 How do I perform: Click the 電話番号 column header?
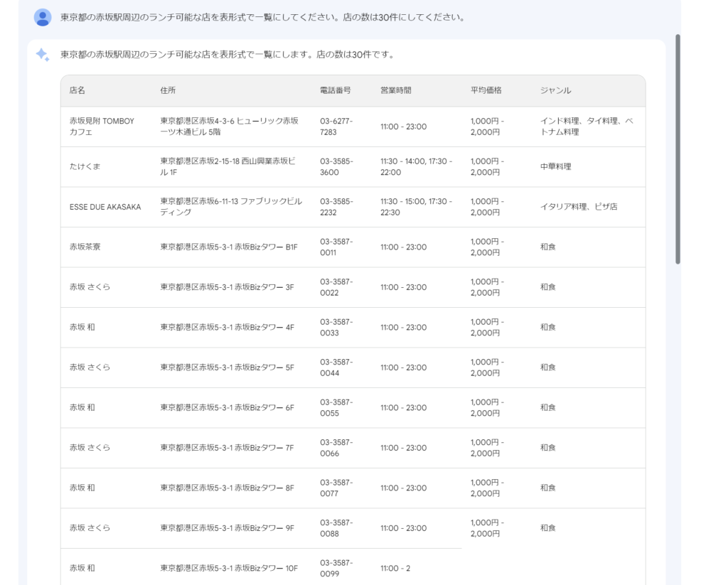click(x=336, y=90)
